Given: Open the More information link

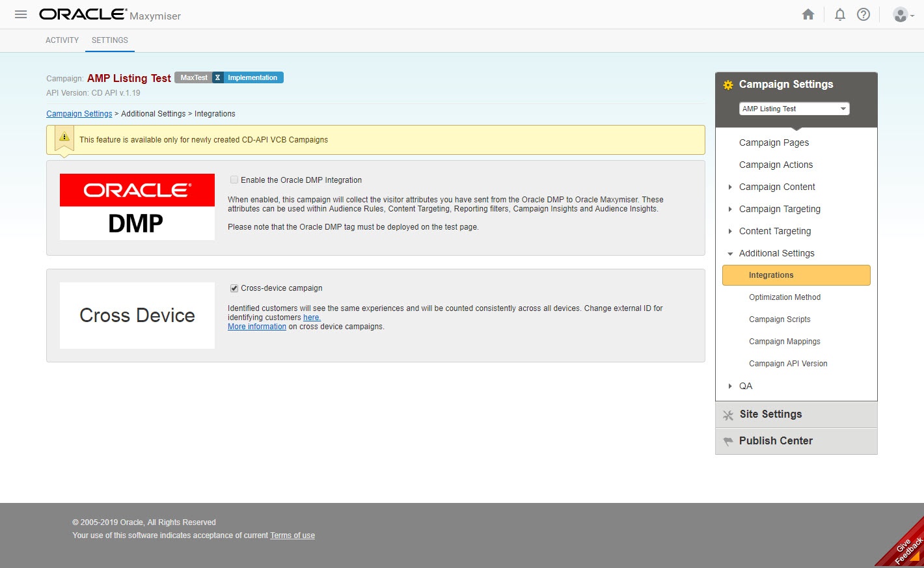Looking at the screenshot, I should 257,327.
